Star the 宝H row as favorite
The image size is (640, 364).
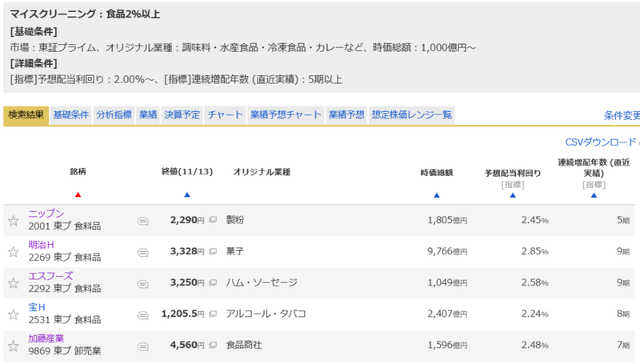[14, 314]
